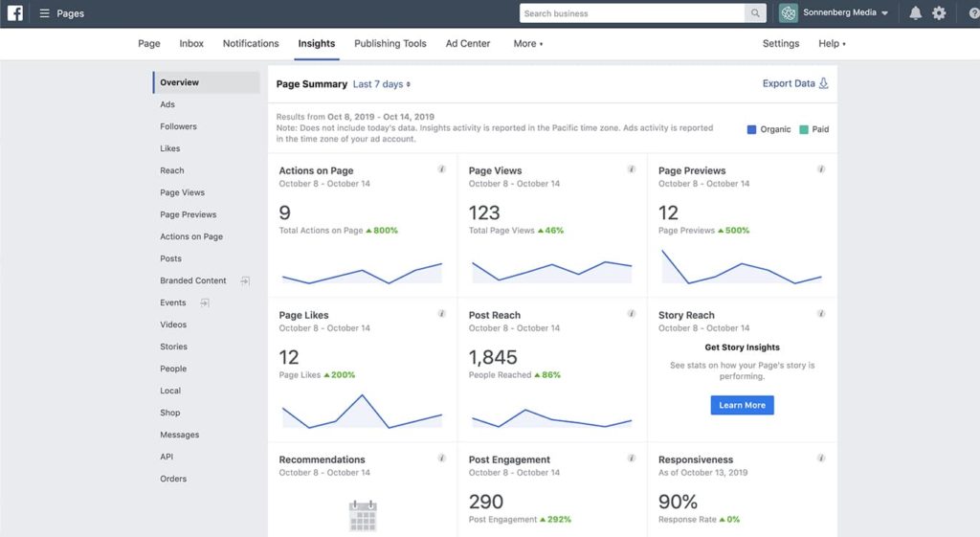
Task: Open the hamburger Pages menu icon
Action: coord(44,13)
